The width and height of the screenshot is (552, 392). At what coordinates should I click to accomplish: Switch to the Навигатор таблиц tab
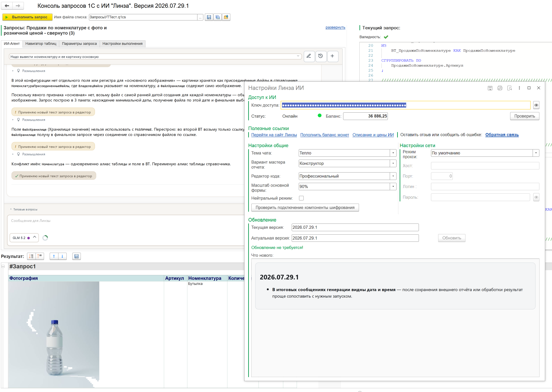(41, 44)
